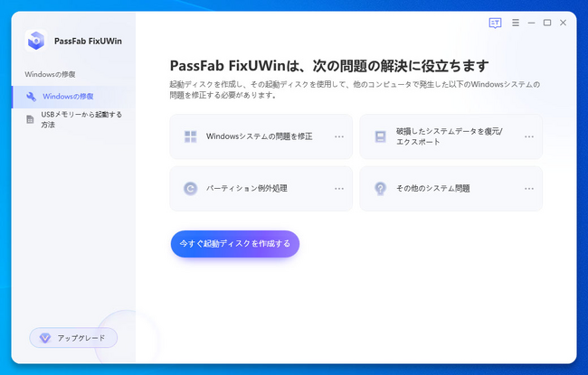Click the disk icon on data restore card
This screenshot has width=588, height=375.
click(380, 136)
